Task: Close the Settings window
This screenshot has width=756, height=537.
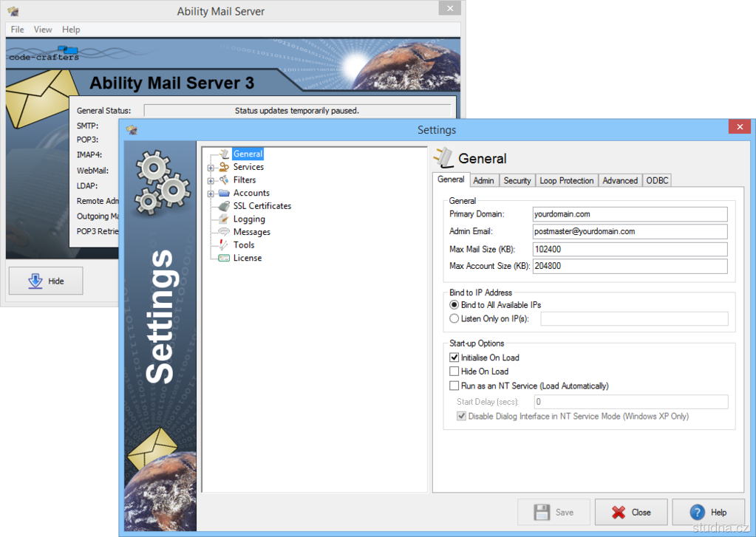Action: tap(740, 127)
